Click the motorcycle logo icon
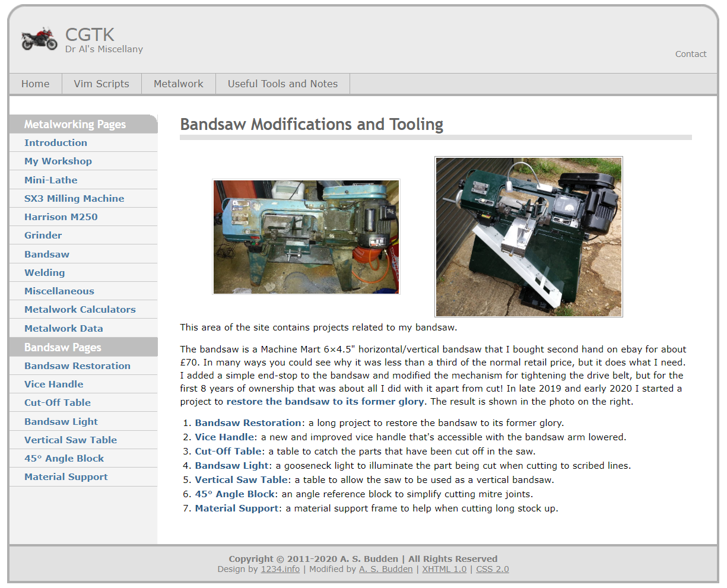Image resolution: width=727 pixels, height=588 pixels. coord(39,39)
